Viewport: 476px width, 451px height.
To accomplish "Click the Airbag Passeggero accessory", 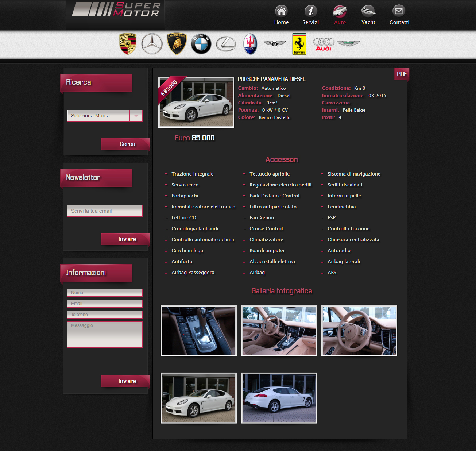I will (x=193, y=273).
